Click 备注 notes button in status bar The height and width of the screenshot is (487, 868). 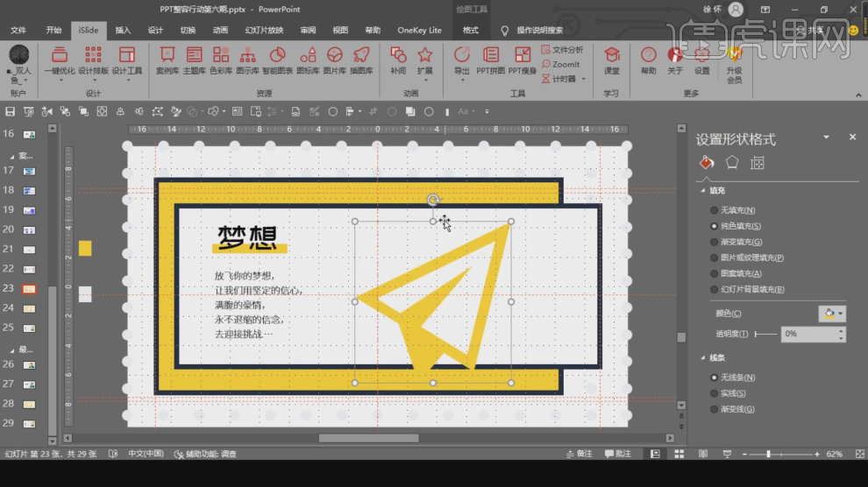579,454
